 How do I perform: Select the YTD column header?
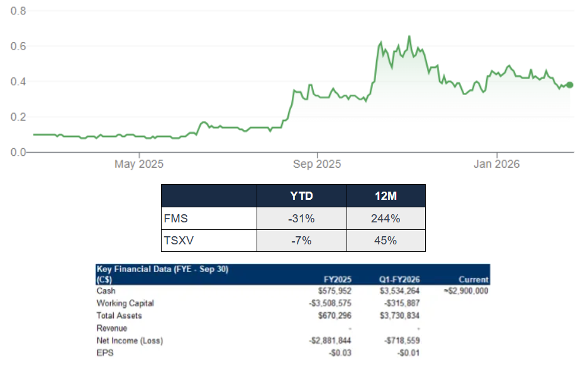coord(301,196)
